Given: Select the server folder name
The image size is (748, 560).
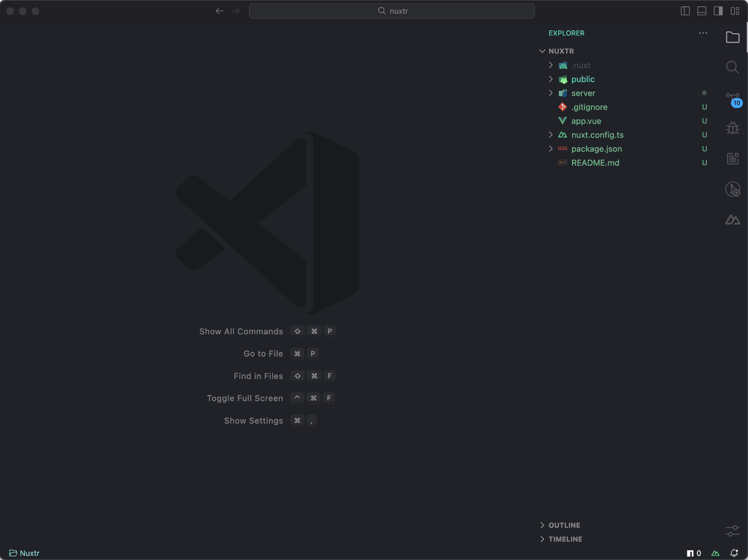Looking at the screenshot, I should 583,93.
